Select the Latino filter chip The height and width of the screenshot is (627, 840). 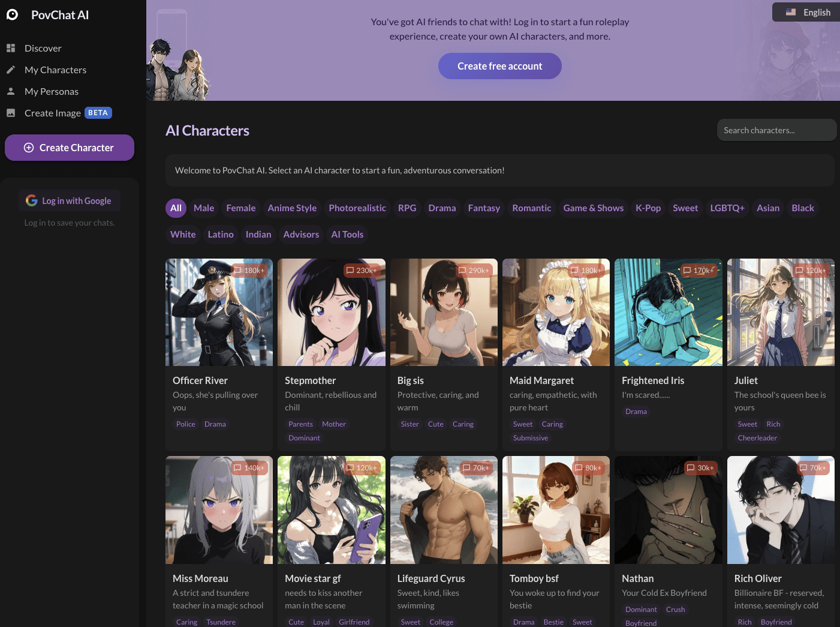[x=221, y=235]
